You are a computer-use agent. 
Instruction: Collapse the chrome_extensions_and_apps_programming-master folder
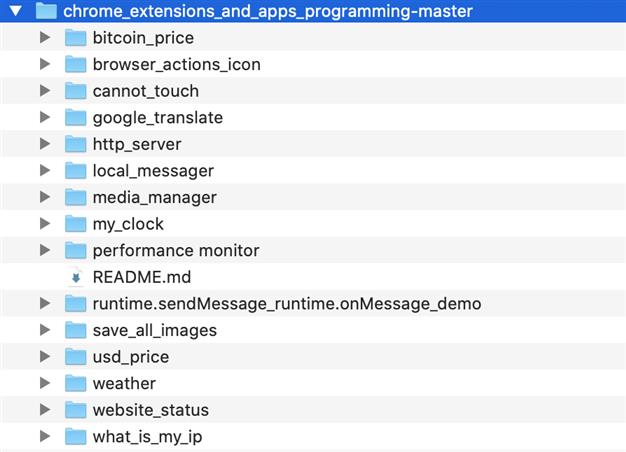click(x=16, y=11)
